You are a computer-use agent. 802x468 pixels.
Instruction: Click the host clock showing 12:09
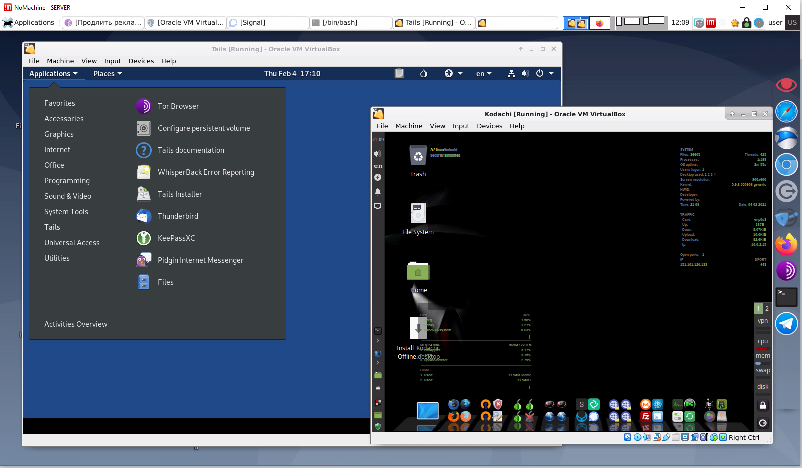680,23
